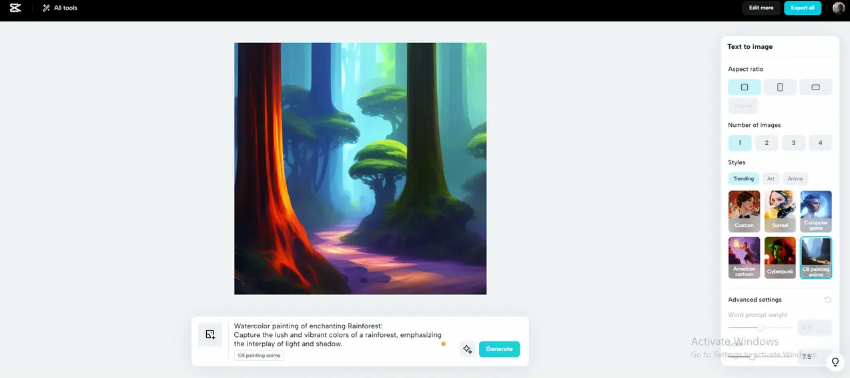Open the lightbulb tips icon
This screenshot has height=378, width=850.
[x=835, y=361]
